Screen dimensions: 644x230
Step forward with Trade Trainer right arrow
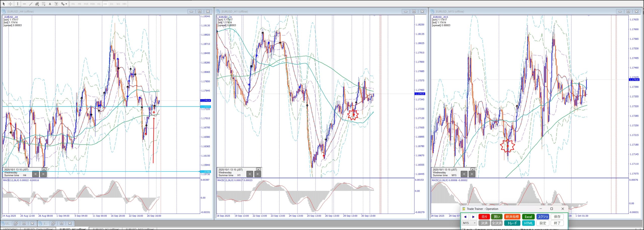pos(473,217)
